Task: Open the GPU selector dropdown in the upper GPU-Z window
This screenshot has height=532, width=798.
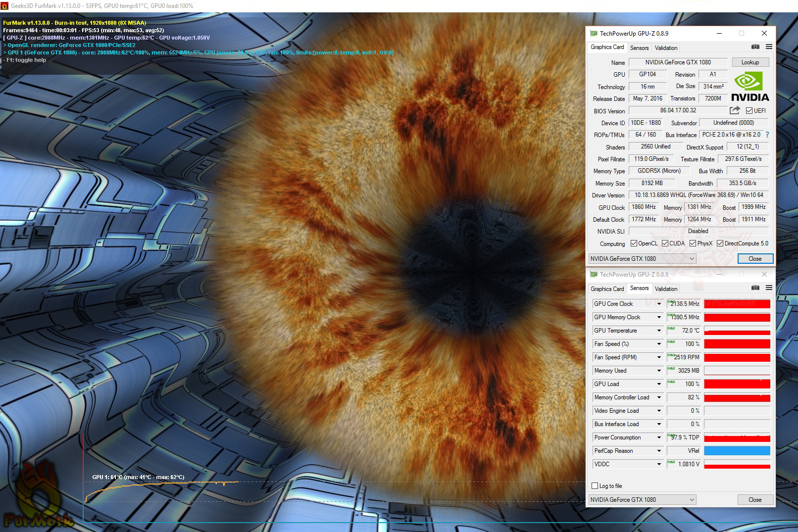Action: coord(643,259)
